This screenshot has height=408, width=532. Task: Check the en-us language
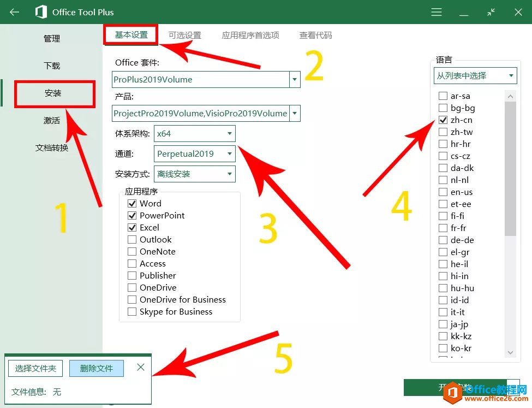point(443,192)
